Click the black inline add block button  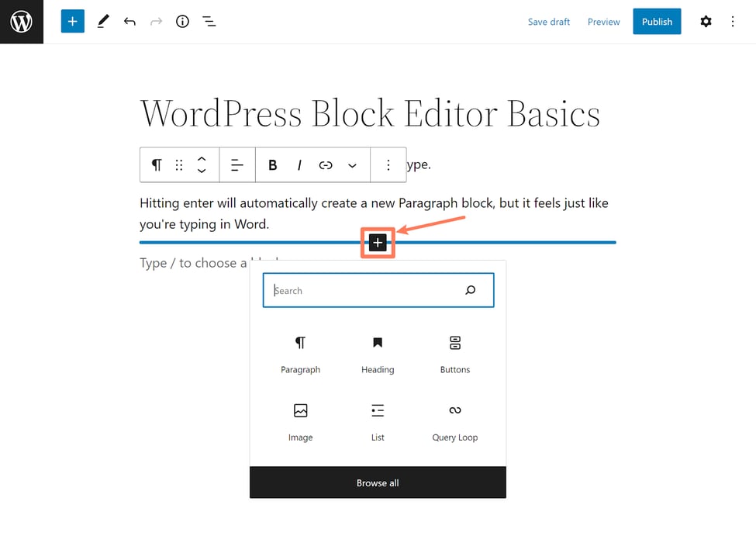click(378, 243)
